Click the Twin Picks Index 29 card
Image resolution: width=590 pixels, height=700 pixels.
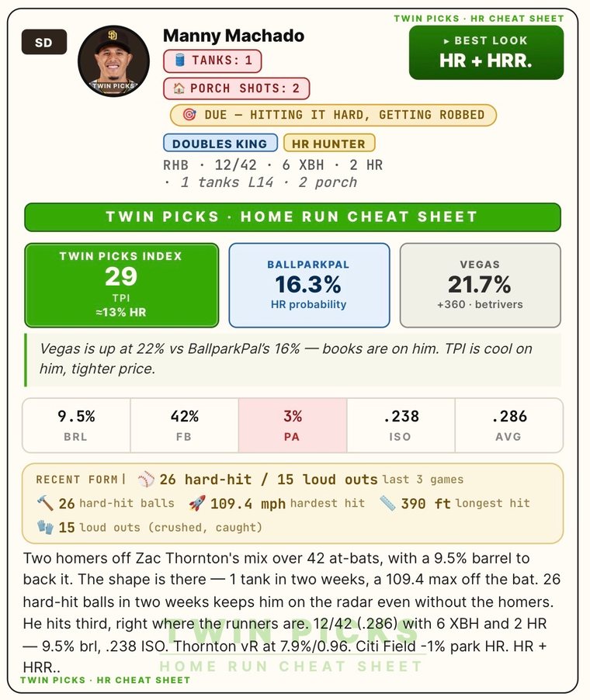[x=121, y=285]
